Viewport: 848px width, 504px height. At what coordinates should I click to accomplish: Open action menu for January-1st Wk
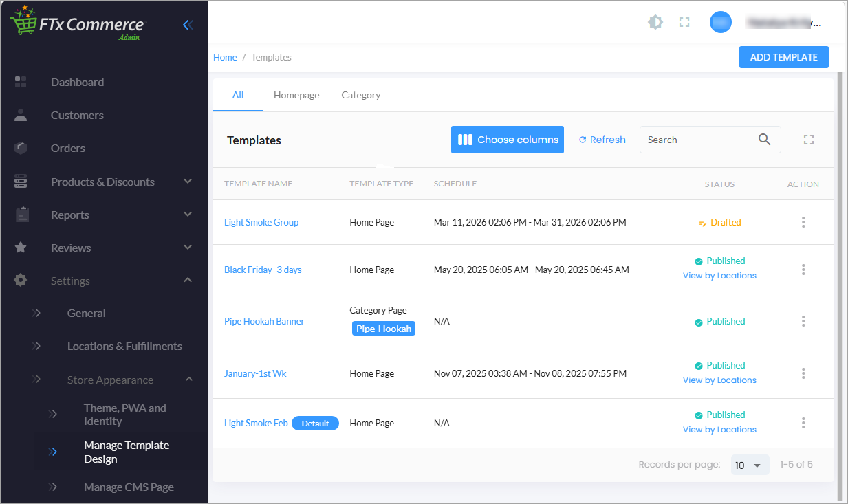tap(803, 373)
